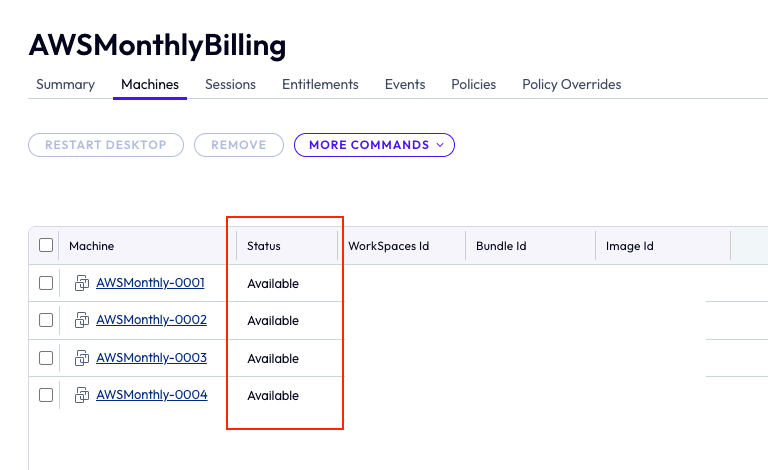
Task: Open the AWSMonthly-0004 machine details link
Action: click(x=152, y=395)
